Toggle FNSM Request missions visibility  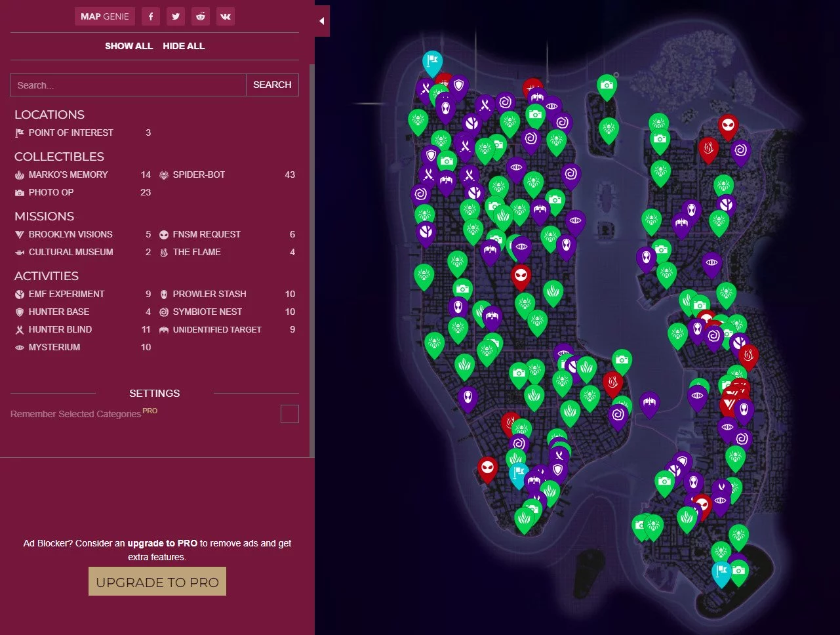coord(227,234)
